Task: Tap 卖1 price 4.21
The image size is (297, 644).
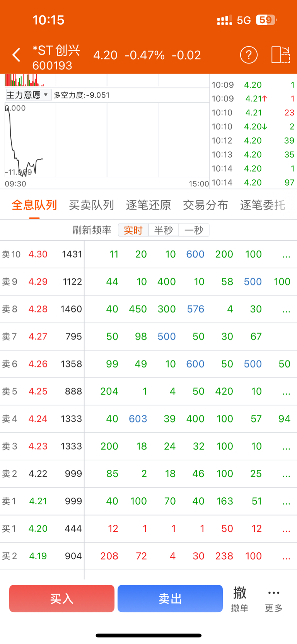Action: (38, 501)
